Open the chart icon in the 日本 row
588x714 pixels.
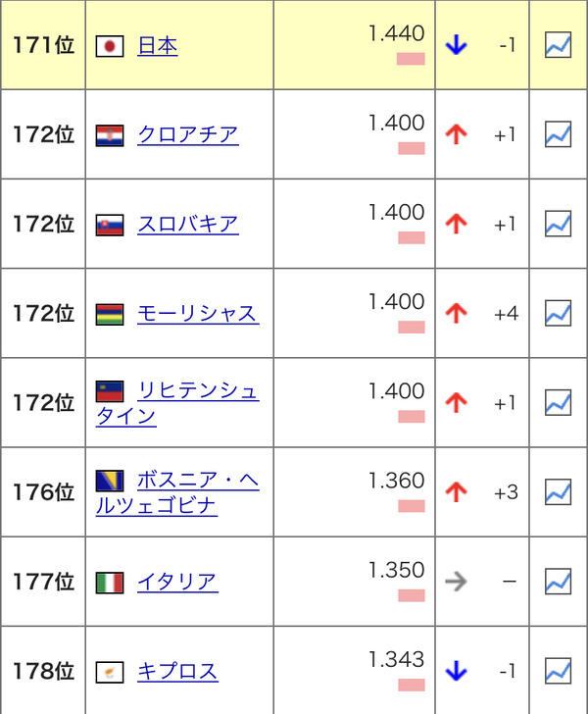[558, 45]
